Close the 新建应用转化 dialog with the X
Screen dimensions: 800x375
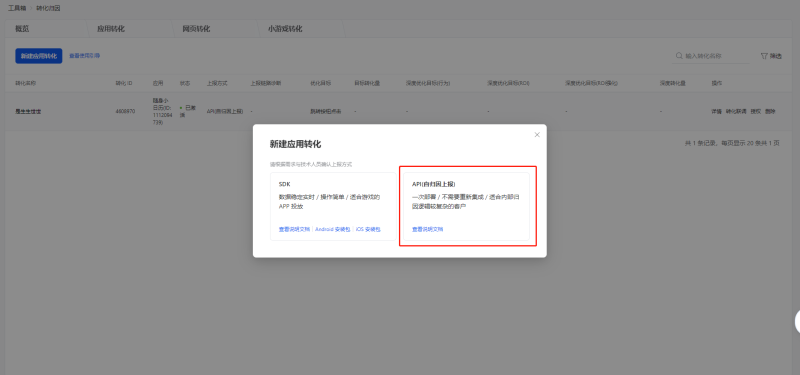537,135
